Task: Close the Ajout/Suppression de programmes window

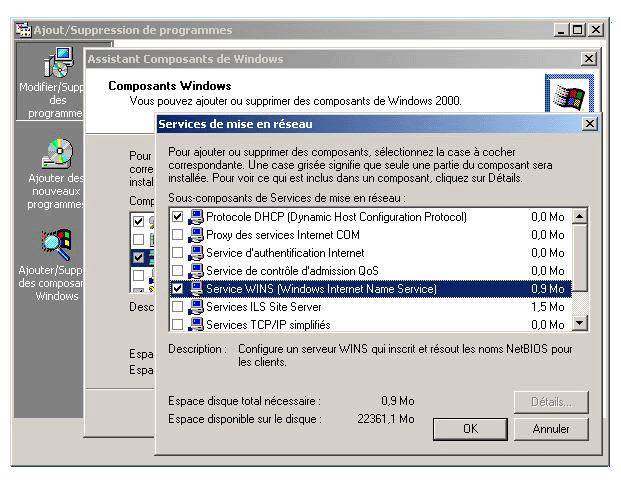Action: click(596, 30)
